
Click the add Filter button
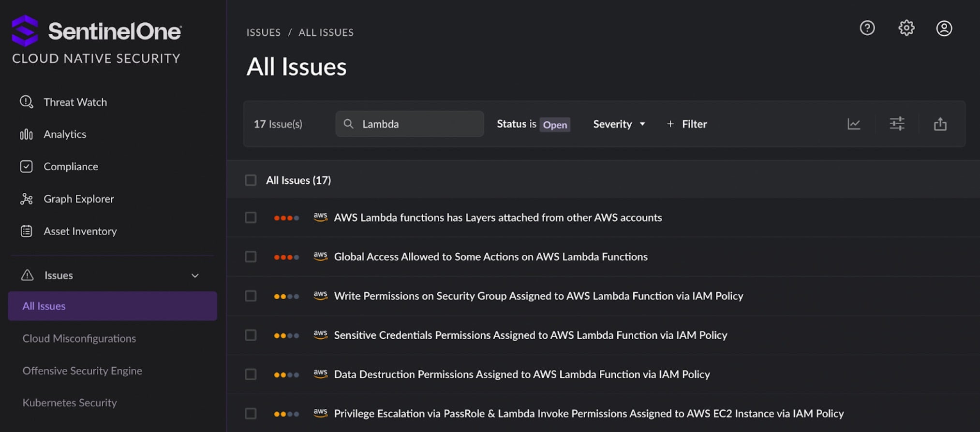686,124
